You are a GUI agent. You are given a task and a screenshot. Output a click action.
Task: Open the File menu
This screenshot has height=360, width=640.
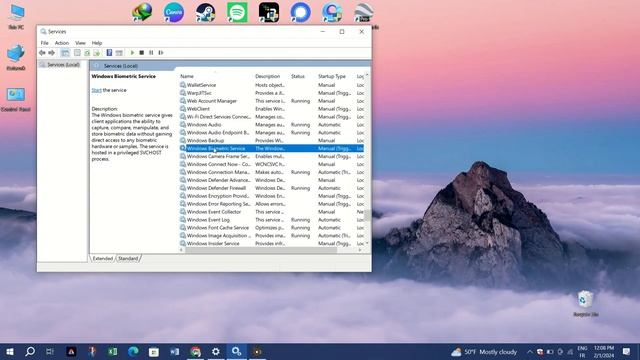click(x=44, y=43)
